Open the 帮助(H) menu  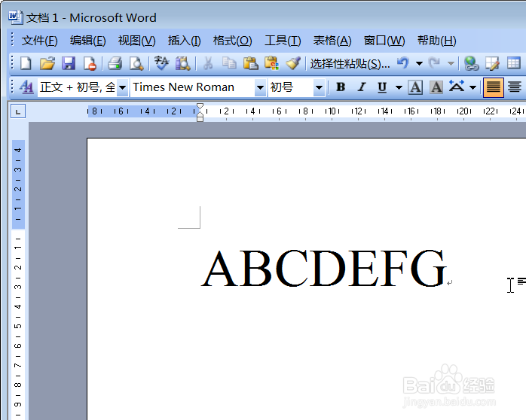pyautogui.click(x=436, y=41)
